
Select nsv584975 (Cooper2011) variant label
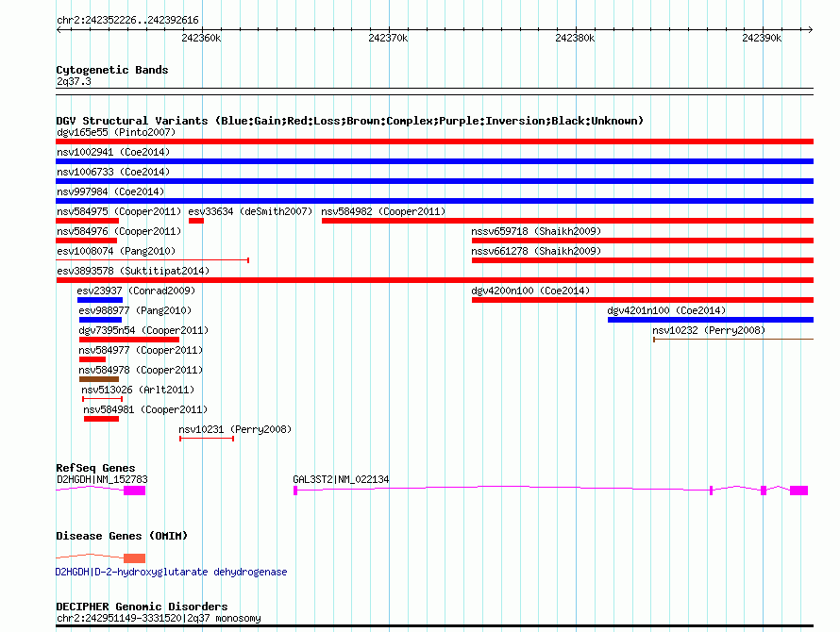(x=119, y=211)
